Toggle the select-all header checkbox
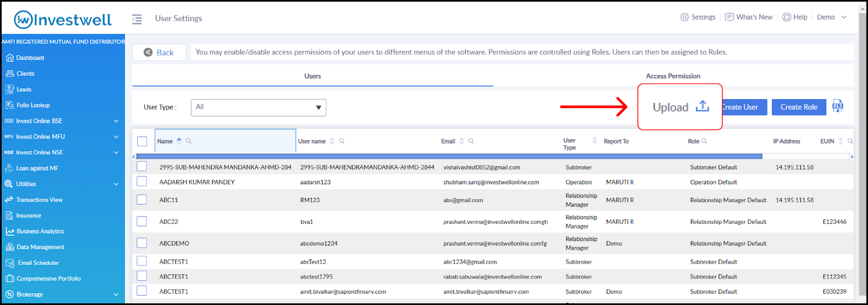 [142, 141]
